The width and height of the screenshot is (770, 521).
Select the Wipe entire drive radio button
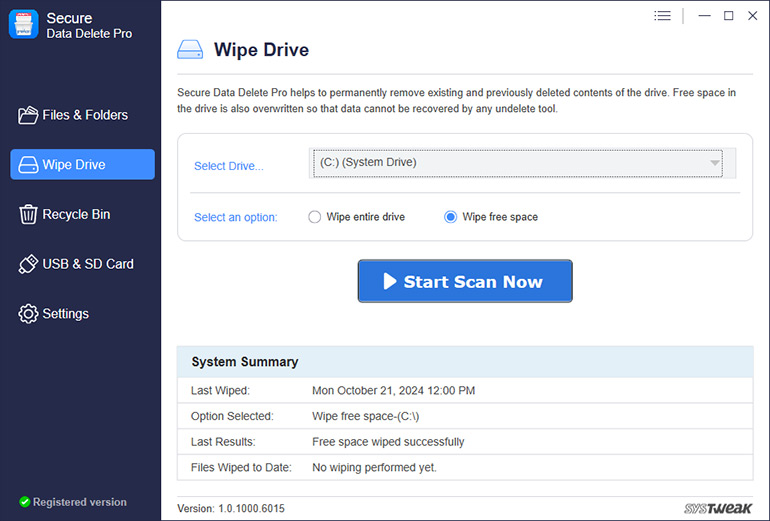click(x=315, y=217)
